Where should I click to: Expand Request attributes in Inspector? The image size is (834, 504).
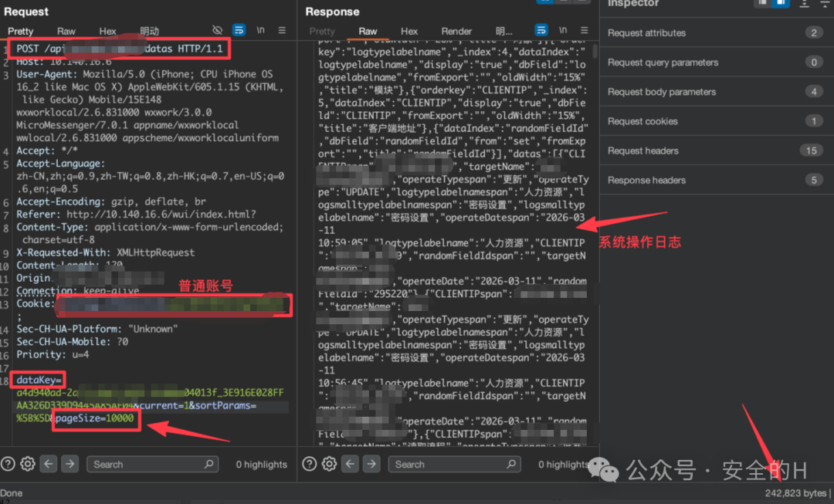click(x=716, y=33)
